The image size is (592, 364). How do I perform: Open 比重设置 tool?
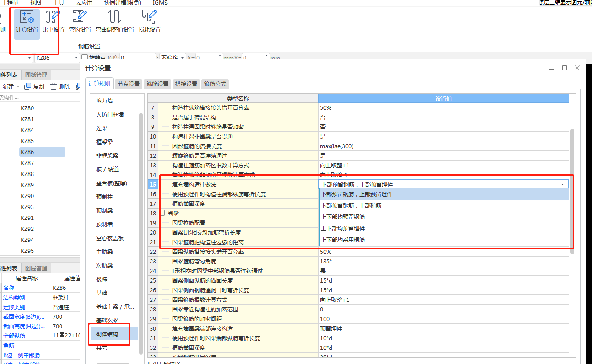[53, 21]
